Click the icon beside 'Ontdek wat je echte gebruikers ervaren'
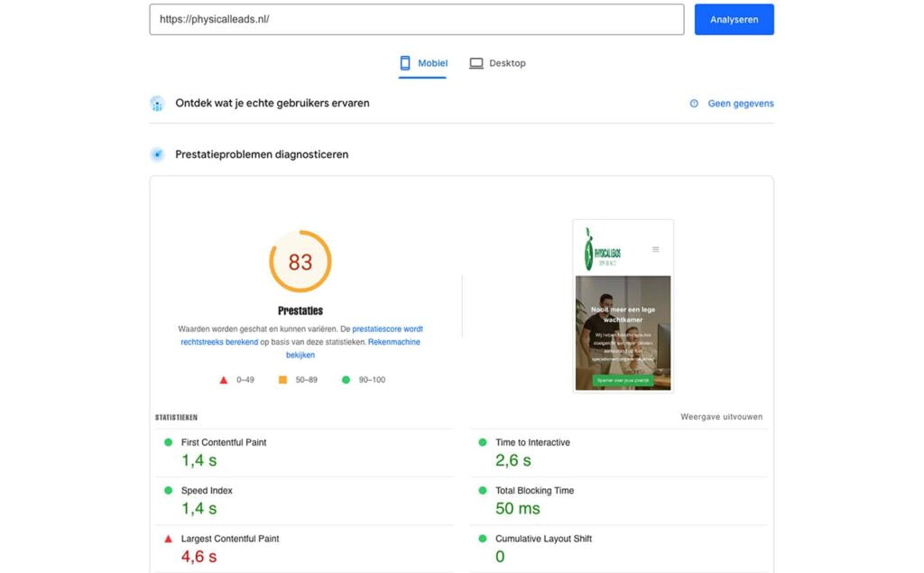The image size is (924, 573). point(157,103)
